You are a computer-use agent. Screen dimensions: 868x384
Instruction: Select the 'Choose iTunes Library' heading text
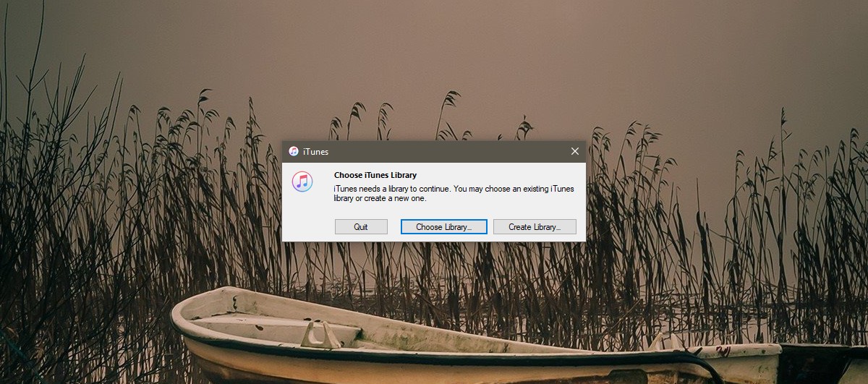pyautogui.click(x=375, y=175)
